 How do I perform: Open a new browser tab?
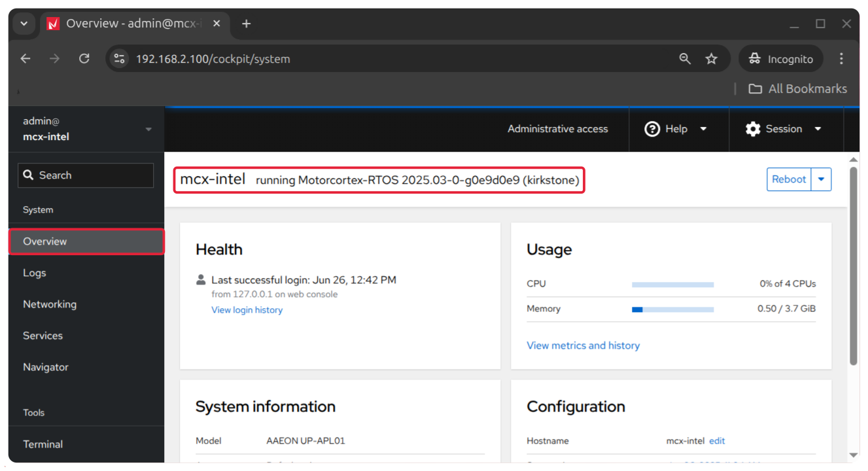(x=246, y=24)
